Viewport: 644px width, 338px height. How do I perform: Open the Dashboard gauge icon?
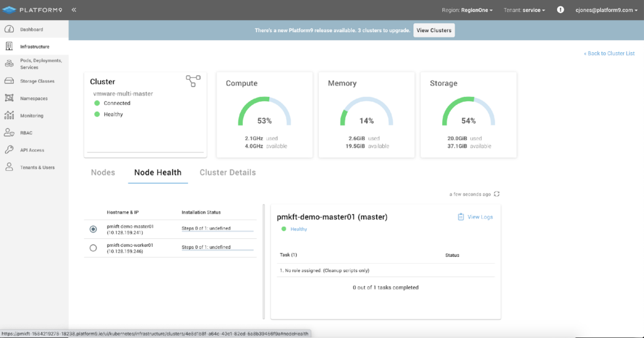pyautogui.click(x=9, y=29)
